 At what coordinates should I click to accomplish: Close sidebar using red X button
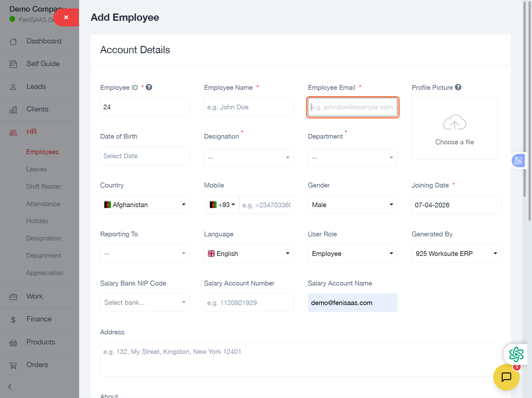click(x=66, y=17)
